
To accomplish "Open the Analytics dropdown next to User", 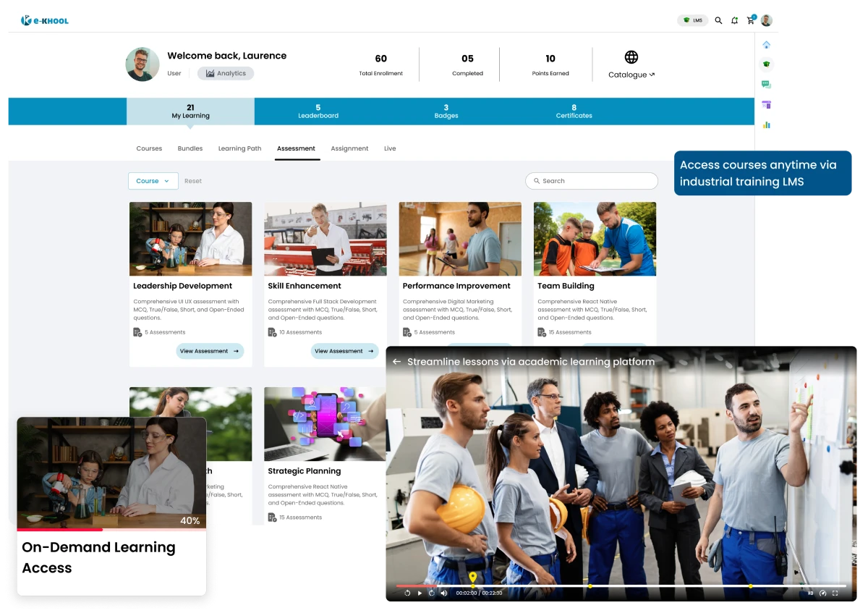I will point(226,73).
